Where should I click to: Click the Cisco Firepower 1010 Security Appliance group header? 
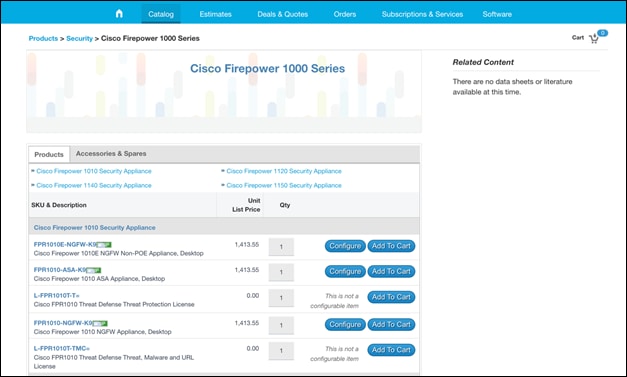tap(94, 227)
